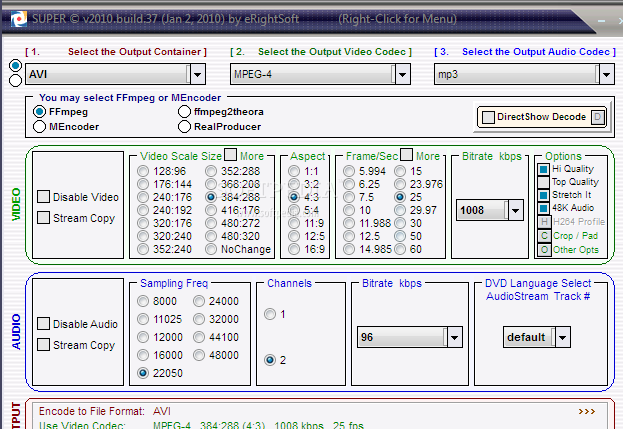
Task: Toggle the Hi Quality option indicator
Action: (x=544, y=170)
